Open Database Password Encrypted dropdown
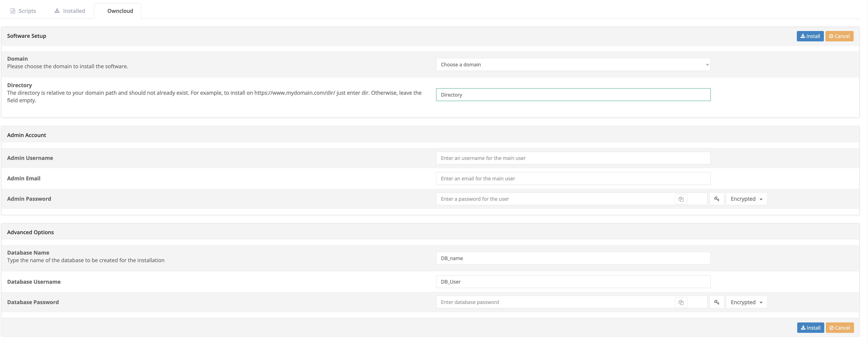This screenshot has width=868, height=344. 746,302
